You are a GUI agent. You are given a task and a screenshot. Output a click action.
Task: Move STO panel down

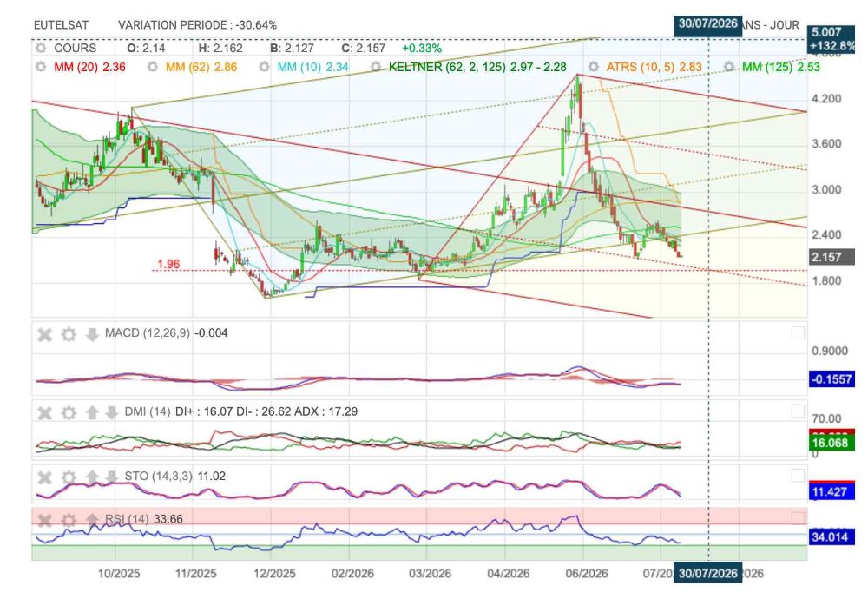[111, 477]
